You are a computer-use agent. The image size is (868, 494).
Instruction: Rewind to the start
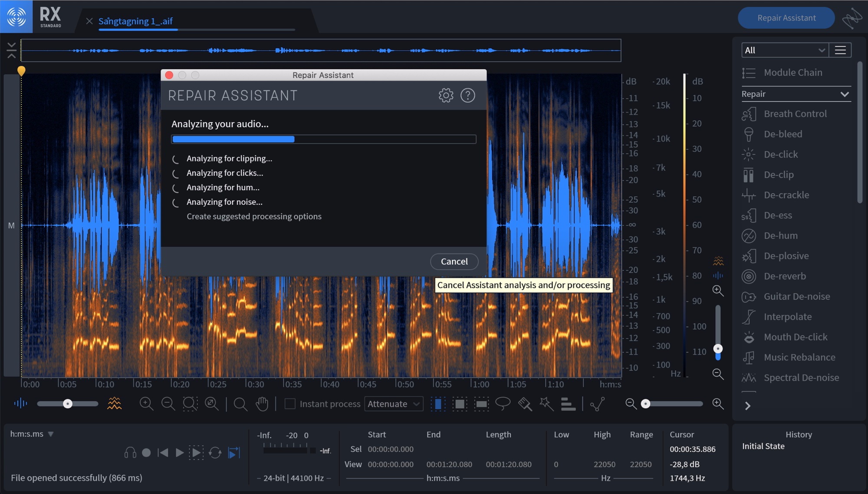[x=163, y=453]
